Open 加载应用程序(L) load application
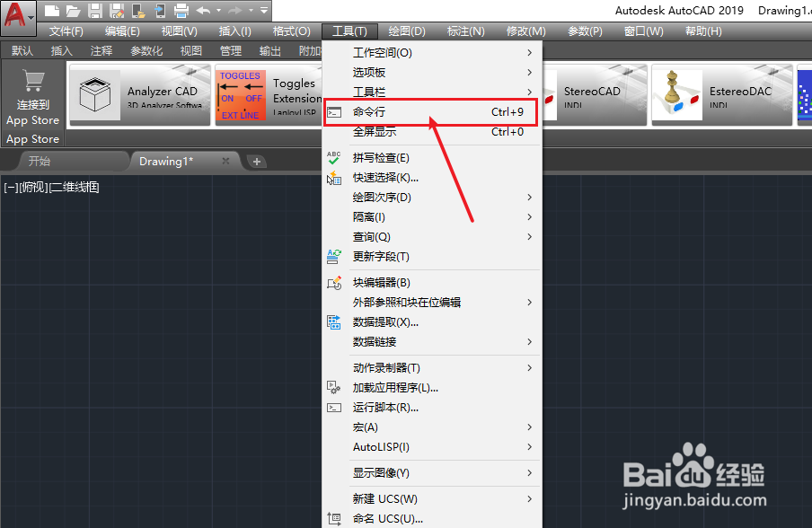812x528 pixels. click(x=432, y=388)
